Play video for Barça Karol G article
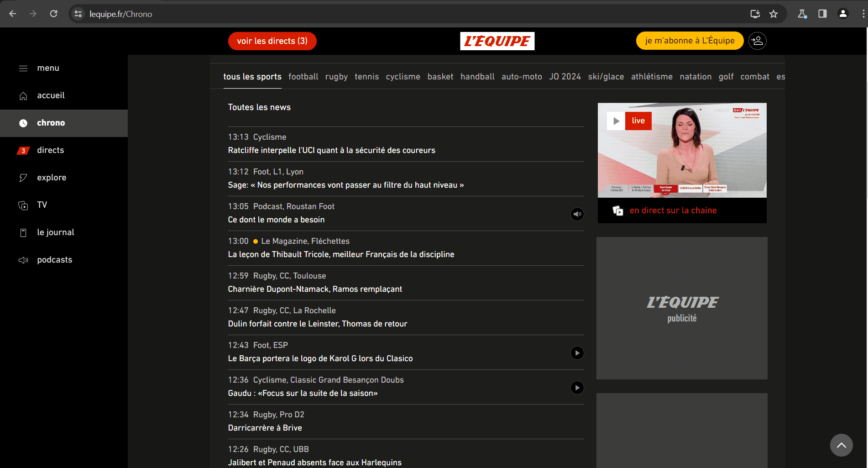Viewport: 868px width, 468px height. click(577, 353)
